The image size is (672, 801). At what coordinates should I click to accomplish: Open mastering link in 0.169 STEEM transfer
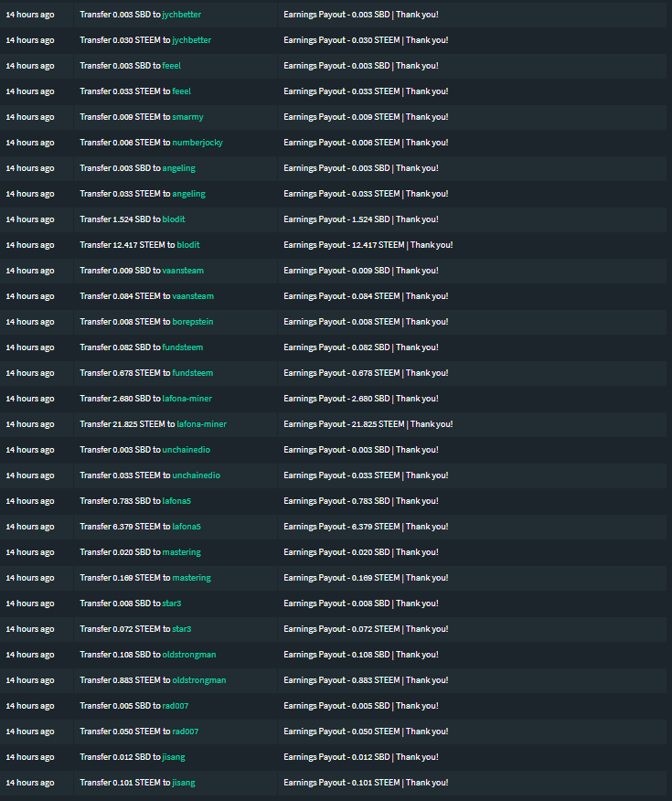pyautogui.click(x=191, y=578)
